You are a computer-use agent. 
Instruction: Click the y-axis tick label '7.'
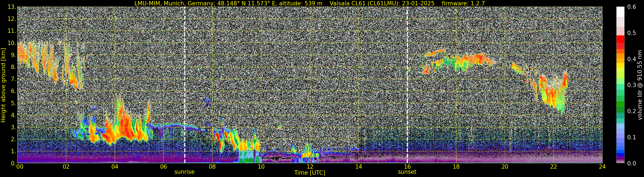click(13, 79)
